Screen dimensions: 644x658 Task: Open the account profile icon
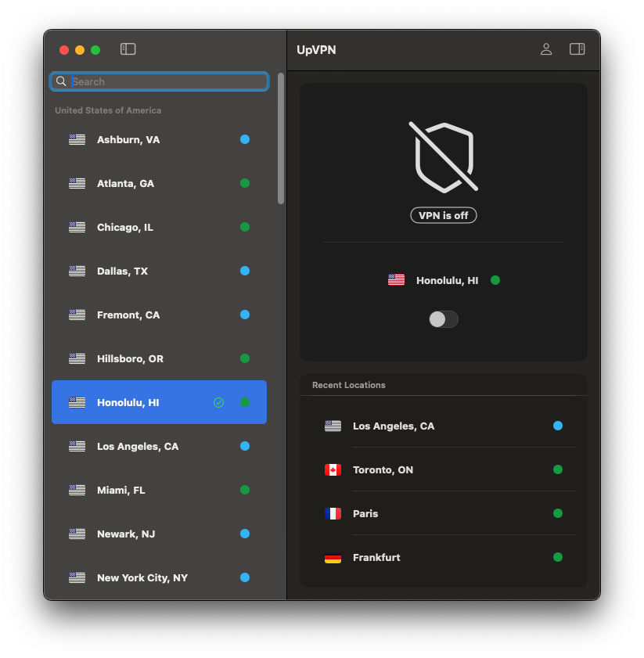coord(545,49)
